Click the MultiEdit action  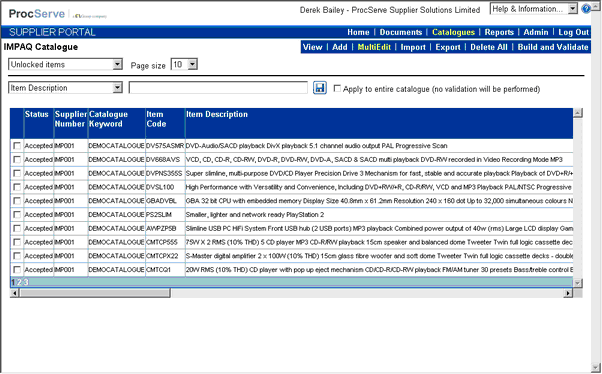coord(374,47)
